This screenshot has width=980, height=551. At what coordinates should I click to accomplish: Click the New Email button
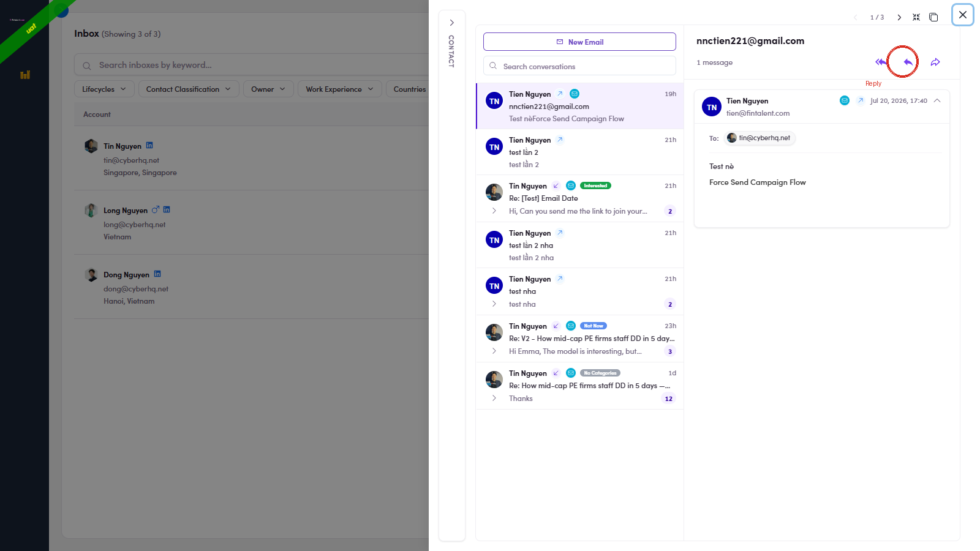pos(579,42)
